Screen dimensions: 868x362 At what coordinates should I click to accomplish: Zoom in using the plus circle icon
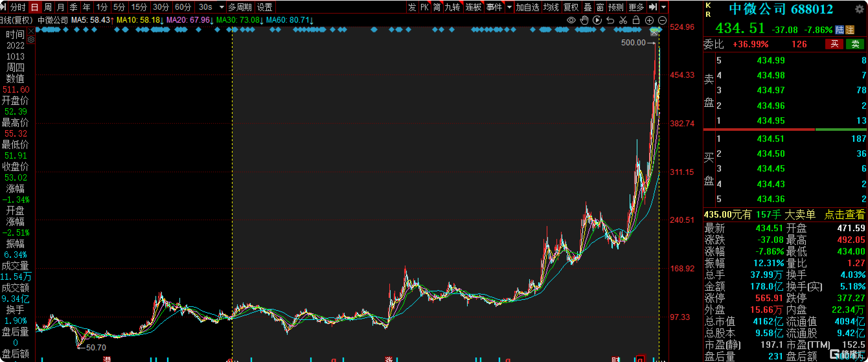(x=649, y=20)
